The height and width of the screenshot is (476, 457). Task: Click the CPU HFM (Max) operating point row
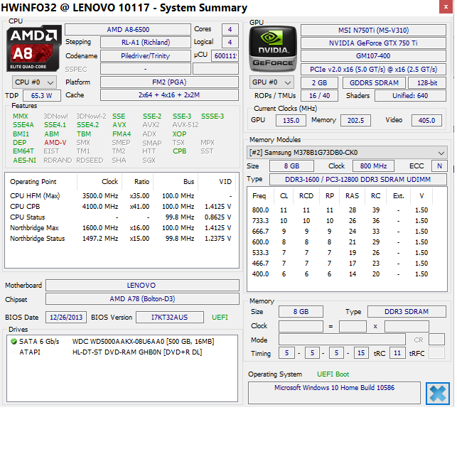121,196
